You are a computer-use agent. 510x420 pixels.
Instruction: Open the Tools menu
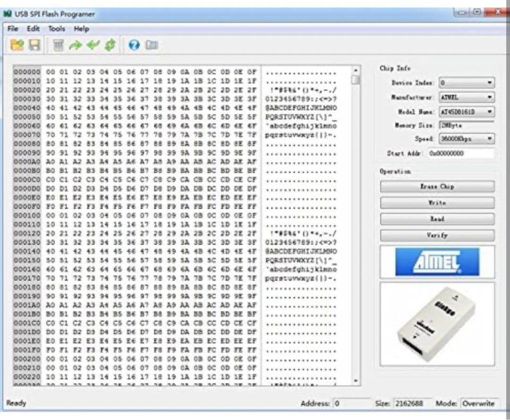point(57,29)
